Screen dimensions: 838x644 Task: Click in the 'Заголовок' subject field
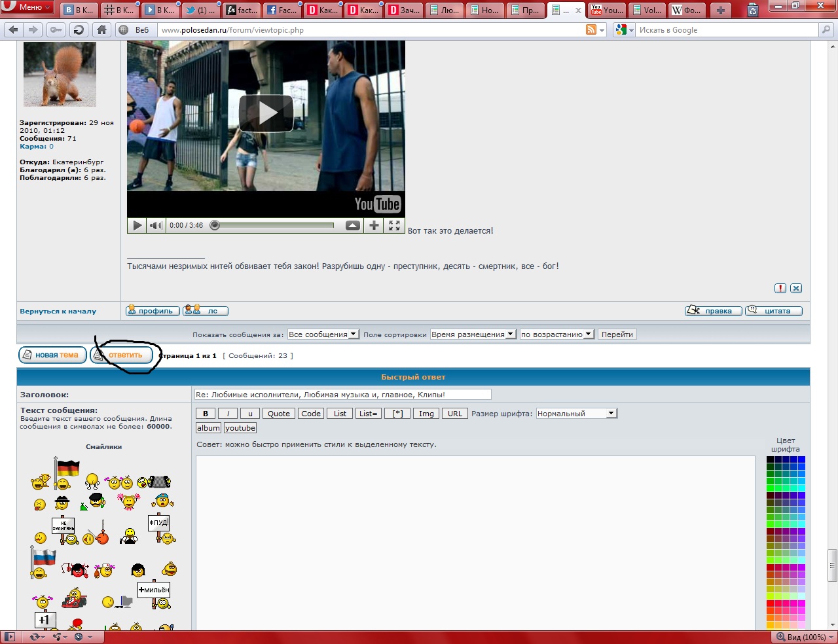point(342,395)
